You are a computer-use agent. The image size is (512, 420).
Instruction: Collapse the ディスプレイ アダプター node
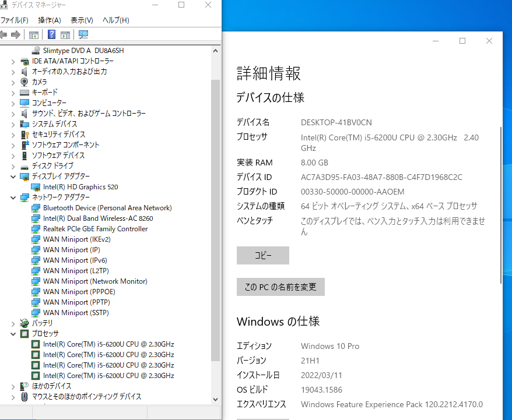(x=13, y=177)
